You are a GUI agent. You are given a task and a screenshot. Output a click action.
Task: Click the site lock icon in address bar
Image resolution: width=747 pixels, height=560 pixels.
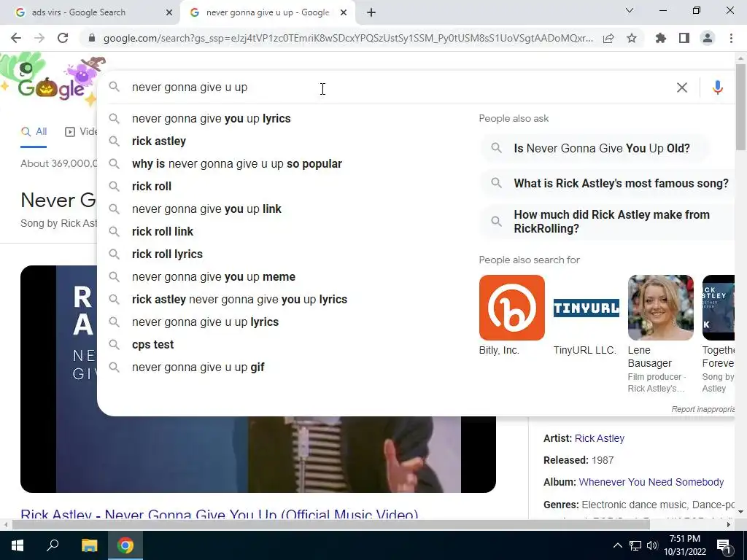92,38
